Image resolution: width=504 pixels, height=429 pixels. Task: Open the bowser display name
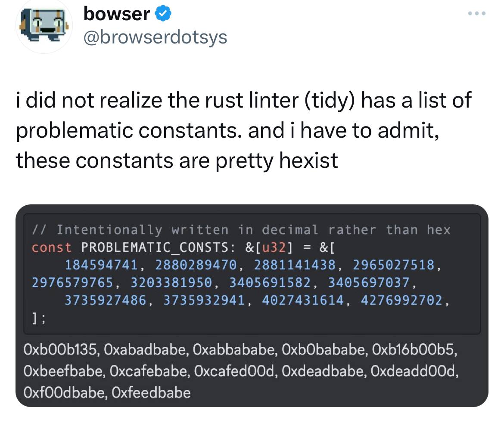click(x=117, y=14)
